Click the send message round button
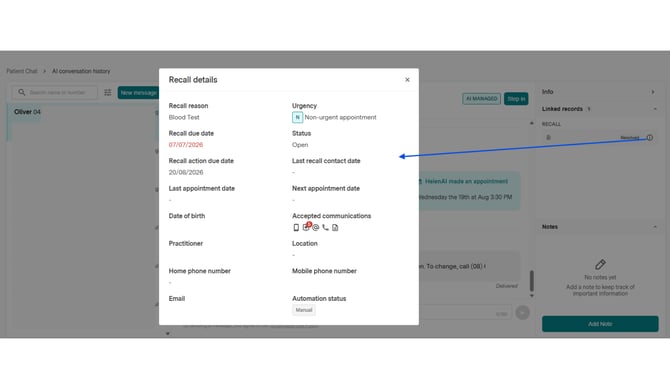Image resolution: width=670 pixels, height=376 pixels. [522, 313]
